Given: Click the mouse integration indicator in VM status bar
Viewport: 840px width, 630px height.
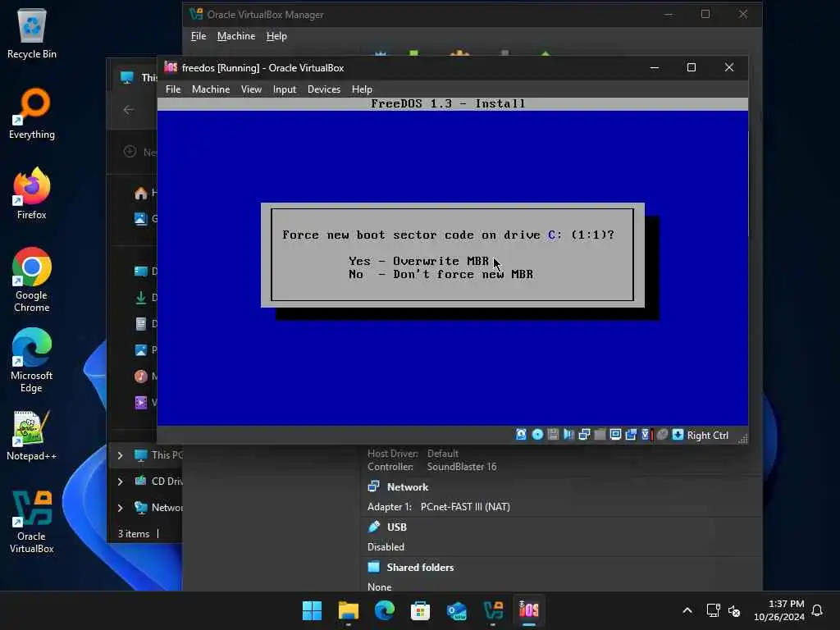Looking at the screenshot, I should click(x=662, y=435).
